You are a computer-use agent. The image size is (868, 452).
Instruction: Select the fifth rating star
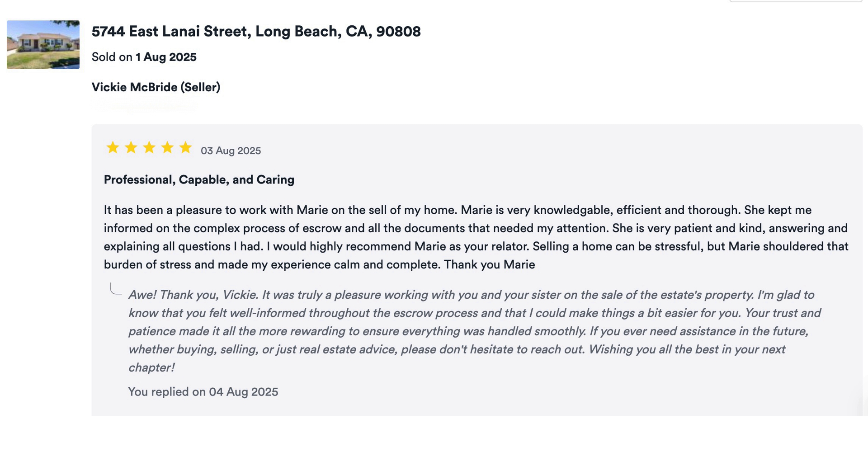tap(185, 148)
